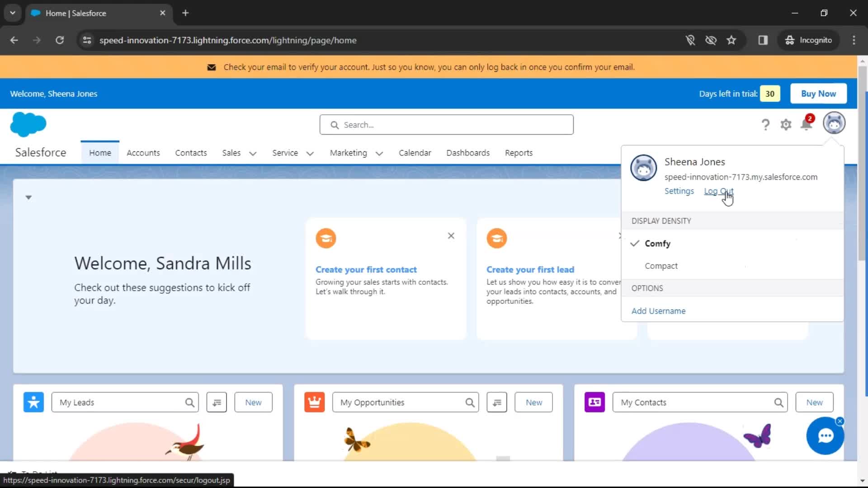Click the Buy Now button
This screenshot has height=488, width=868.
pyautogui.click(x=818, y=94)
